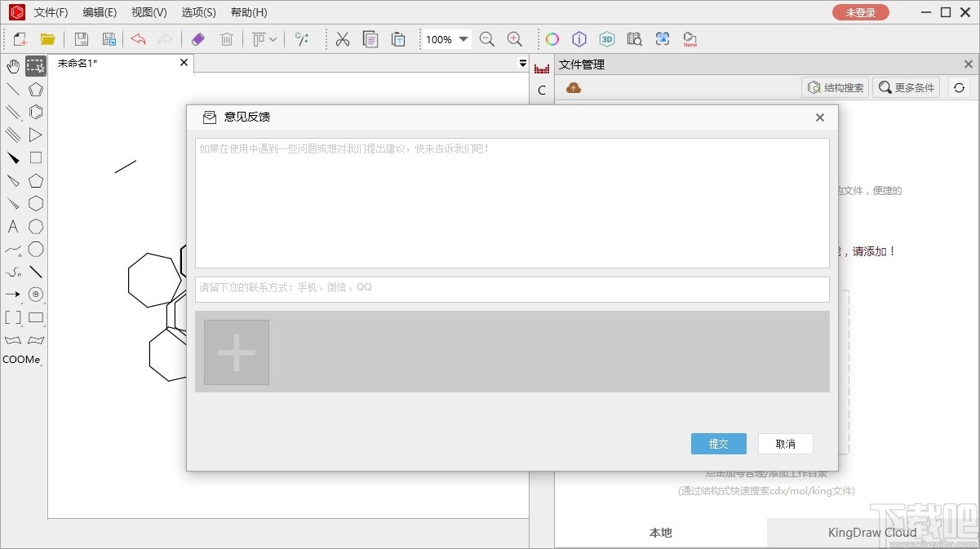The image size is (980, 549).
Task: Click the 提交 submit button
Action: [x=718, y=444]
